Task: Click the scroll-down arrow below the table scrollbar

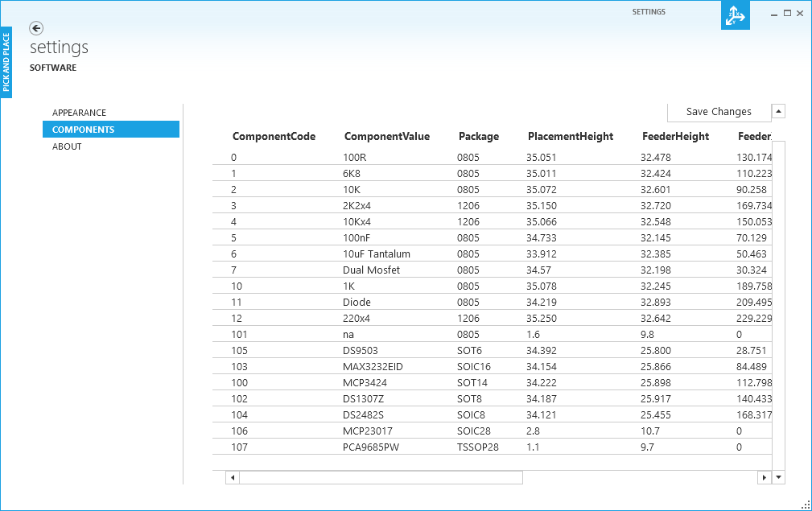Action: coord(778,476)
